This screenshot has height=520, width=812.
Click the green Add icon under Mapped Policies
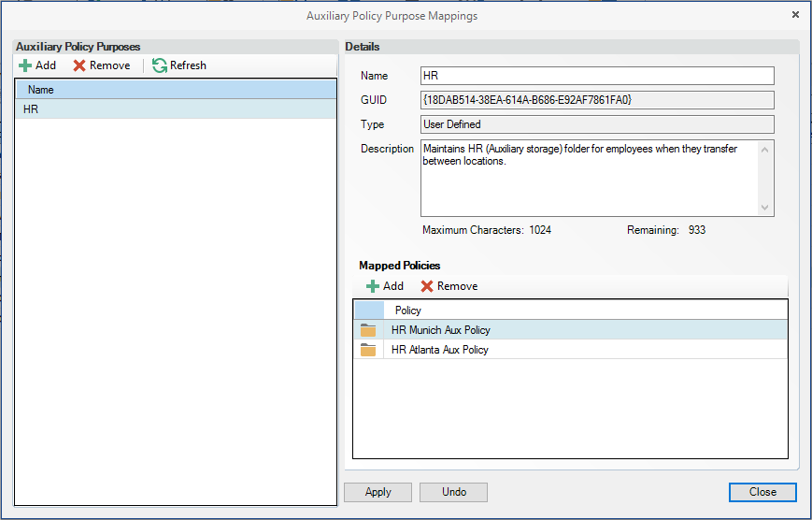(373, 286)
